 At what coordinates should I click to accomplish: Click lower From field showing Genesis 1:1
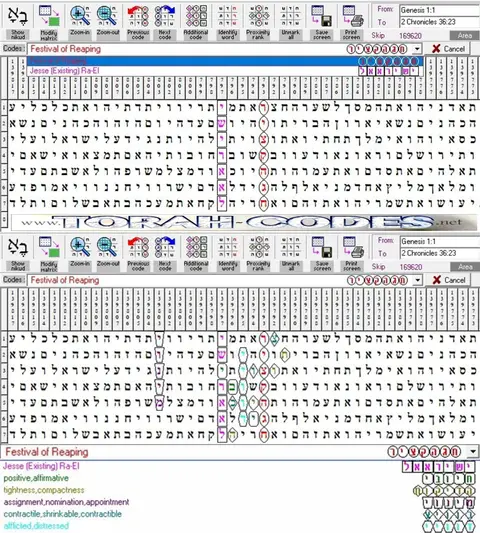point(439,242)
